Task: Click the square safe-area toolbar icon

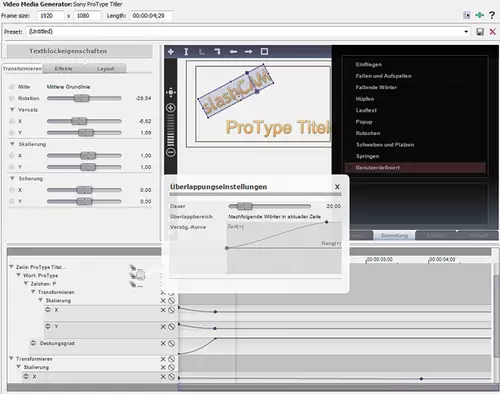Action: pyautogui.click(x=264, y=51)
